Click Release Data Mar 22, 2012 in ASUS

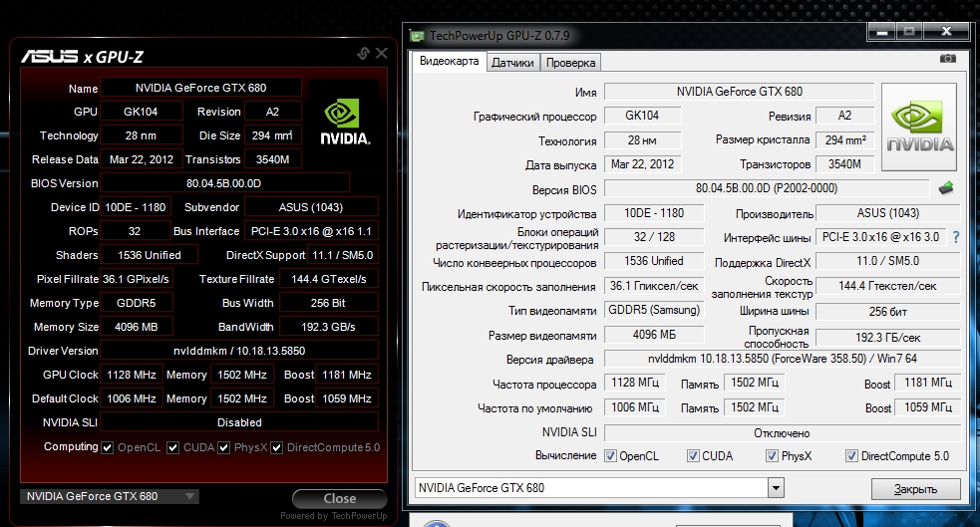tap(142, 159)
